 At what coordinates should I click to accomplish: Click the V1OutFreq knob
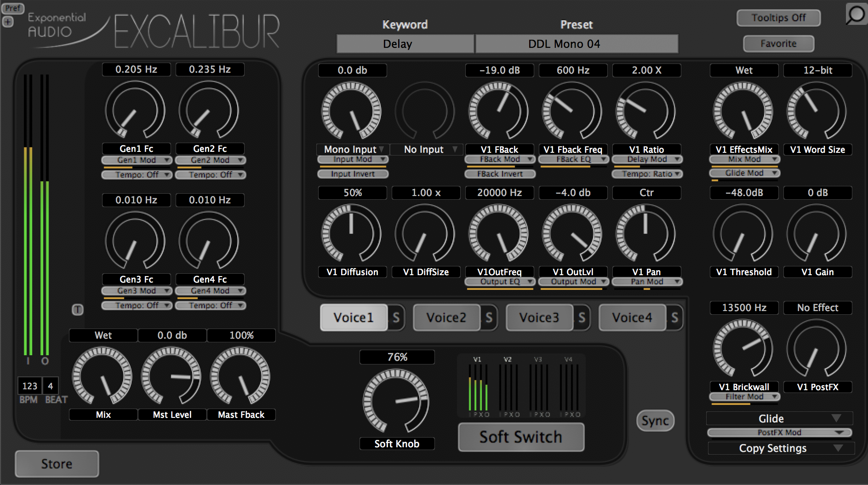[x=498, y=233]
